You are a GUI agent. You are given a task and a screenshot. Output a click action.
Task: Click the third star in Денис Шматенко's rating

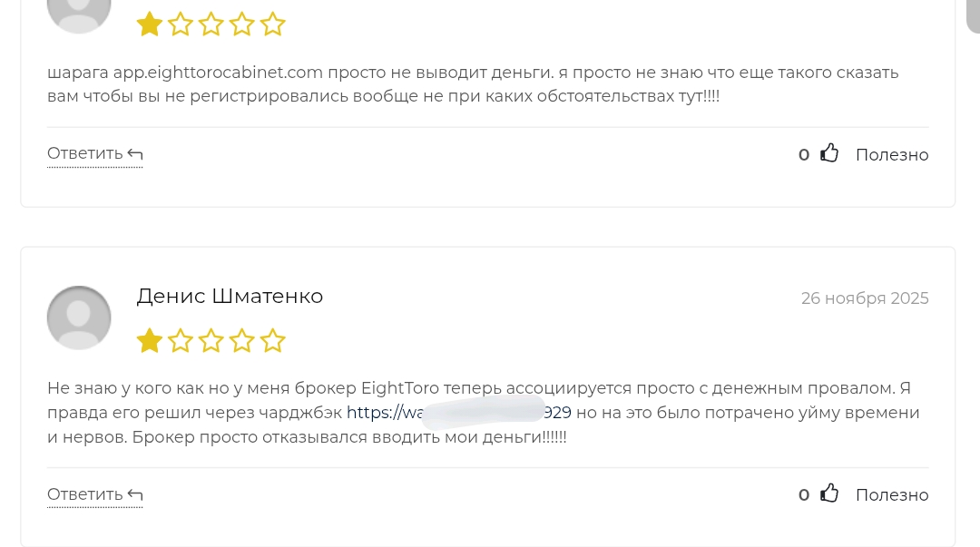(x=211, y=341)
